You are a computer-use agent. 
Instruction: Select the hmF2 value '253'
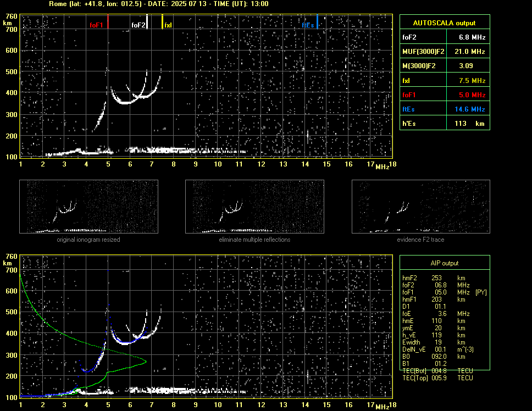(x=437, y=278)
